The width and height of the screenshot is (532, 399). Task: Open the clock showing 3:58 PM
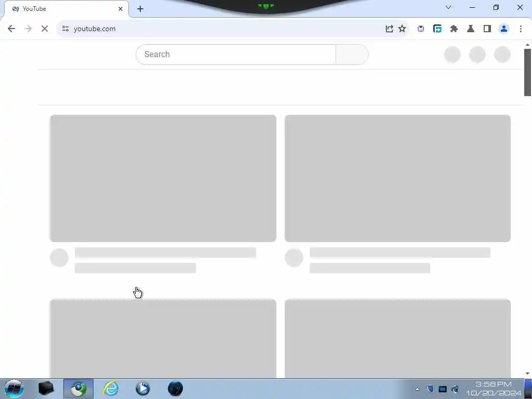(494, 389)
